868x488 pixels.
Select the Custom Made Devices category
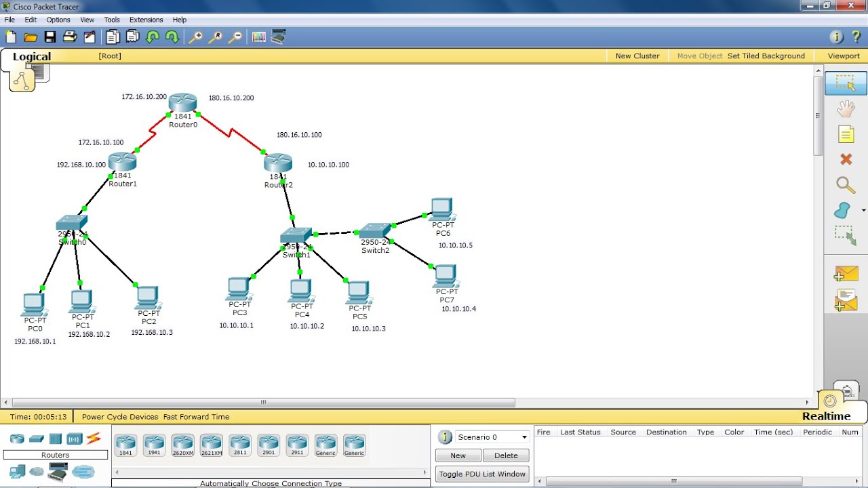pyautogui.click(x=58, y=471)
